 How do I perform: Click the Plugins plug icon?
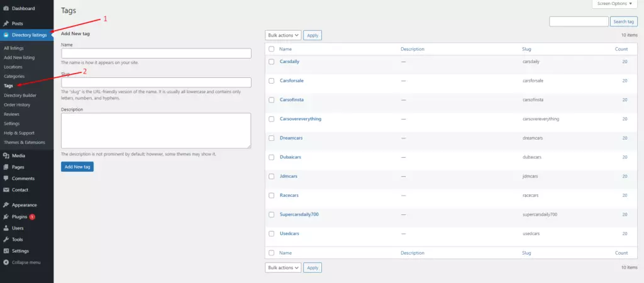pos(6,216)
